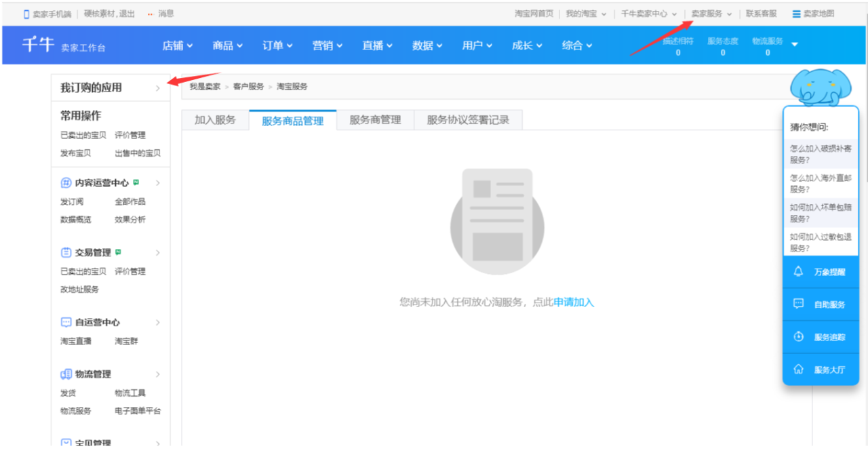The image size is (868, 455).
Task: Expand the 商品 menu
Action: (228, 45)
